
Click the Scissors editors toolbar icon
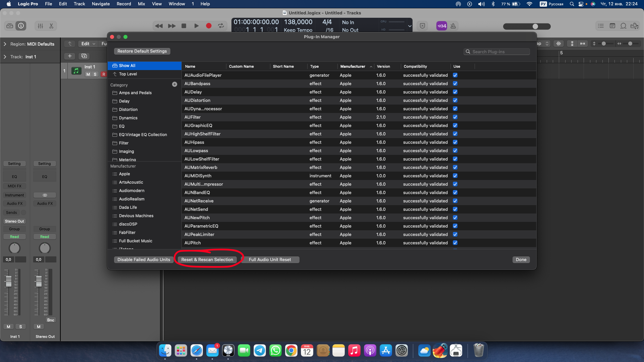51,26
